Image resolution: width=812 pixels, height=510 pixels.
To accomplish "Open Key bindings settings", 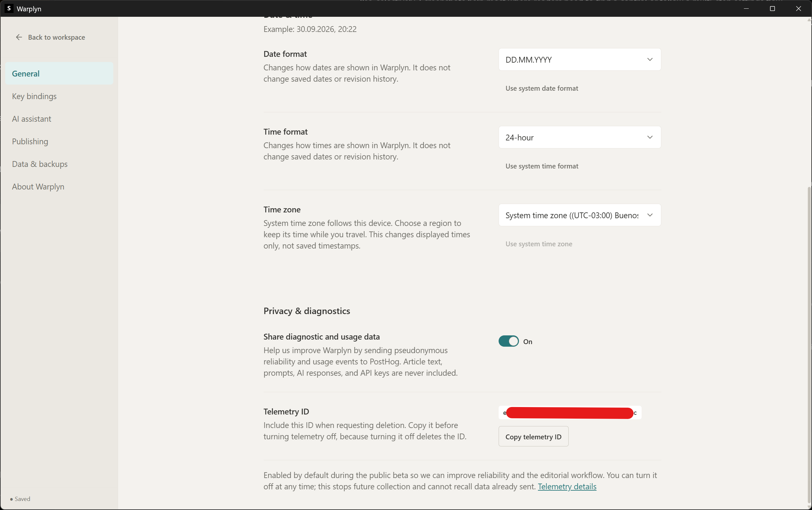I will coord(59,96).
